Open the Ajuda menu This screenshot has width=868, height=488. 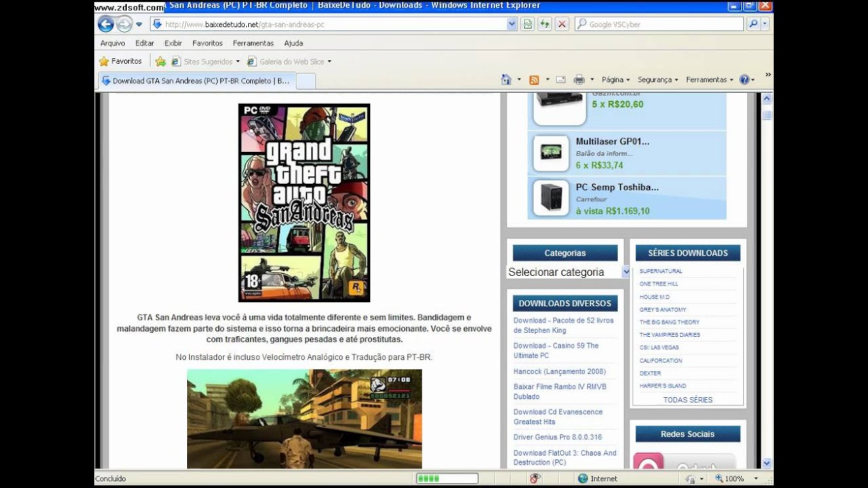pyautogui.click(x=294, y=43)
